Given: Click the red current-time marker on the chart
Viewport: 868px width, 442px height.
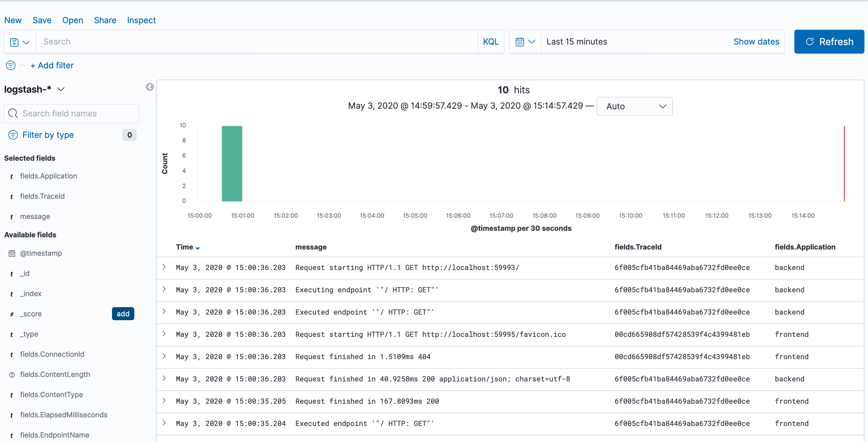Looking at the screenshot, I should coord(844,164).
